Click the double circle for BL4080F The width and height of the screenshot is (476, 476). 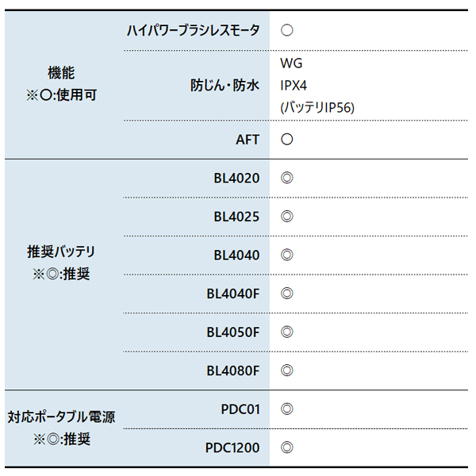tap(287, 370)
